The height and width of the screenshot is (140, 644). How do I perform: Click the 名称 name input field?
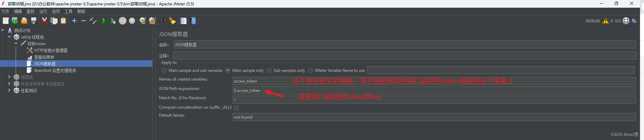tap(405, 45)
